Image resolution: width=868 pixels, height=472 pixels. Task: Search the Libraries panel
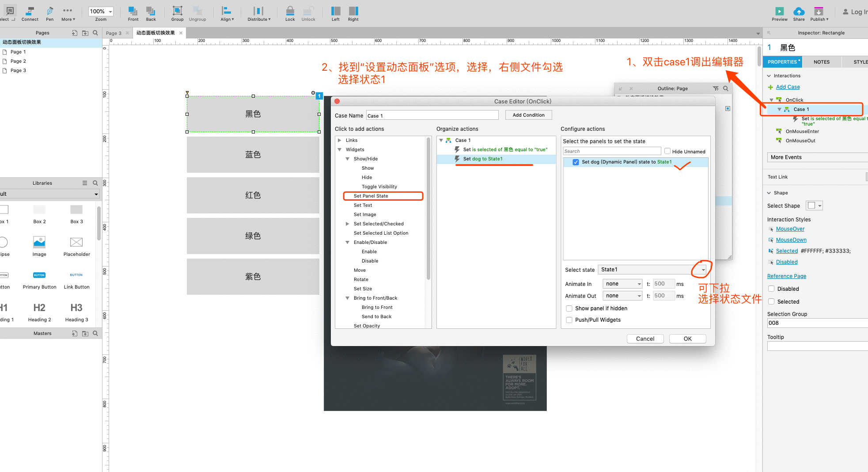95,183
